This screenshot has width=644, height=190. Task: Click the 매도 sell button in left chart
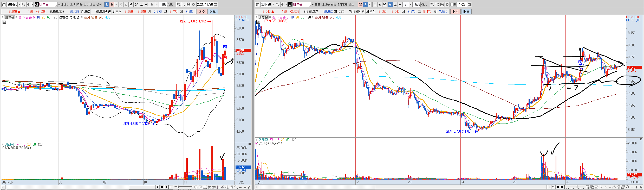tap(212, 11)
